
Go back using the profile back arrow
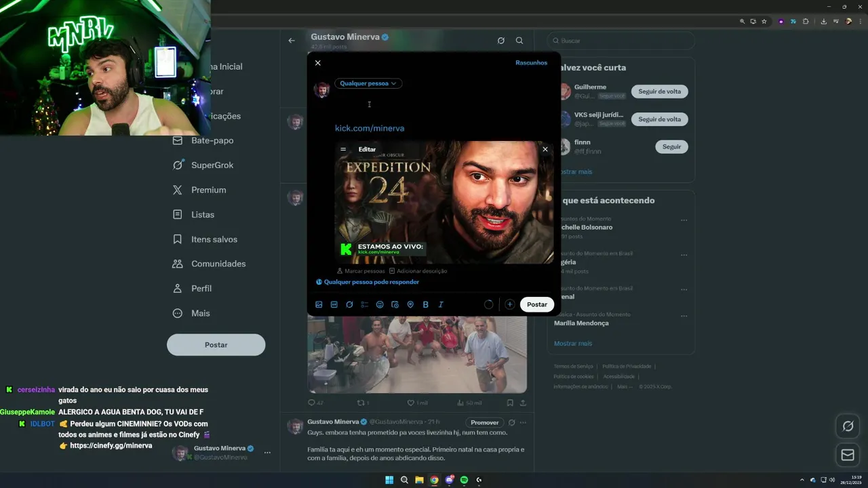[x=292, y=41]
